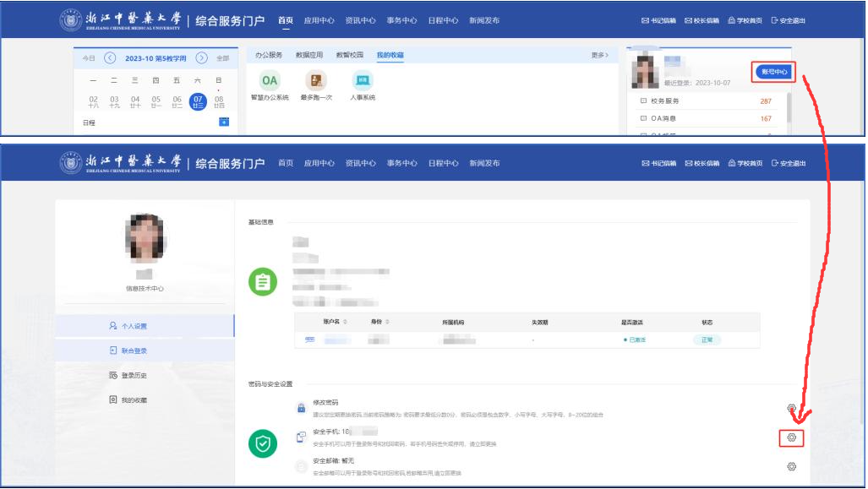Select 联合登录 in the left sidebar
The image size is (868, 489).
[134, 350]
